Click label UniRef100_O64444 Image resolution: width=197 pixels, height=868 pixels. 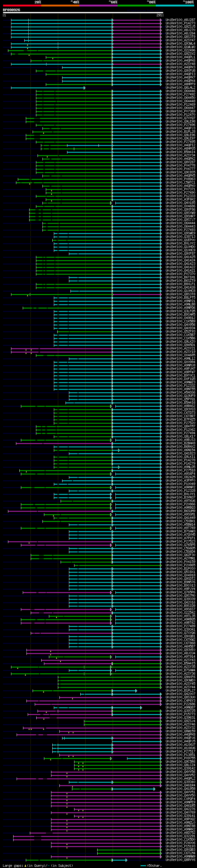click(x=180, y=223)
